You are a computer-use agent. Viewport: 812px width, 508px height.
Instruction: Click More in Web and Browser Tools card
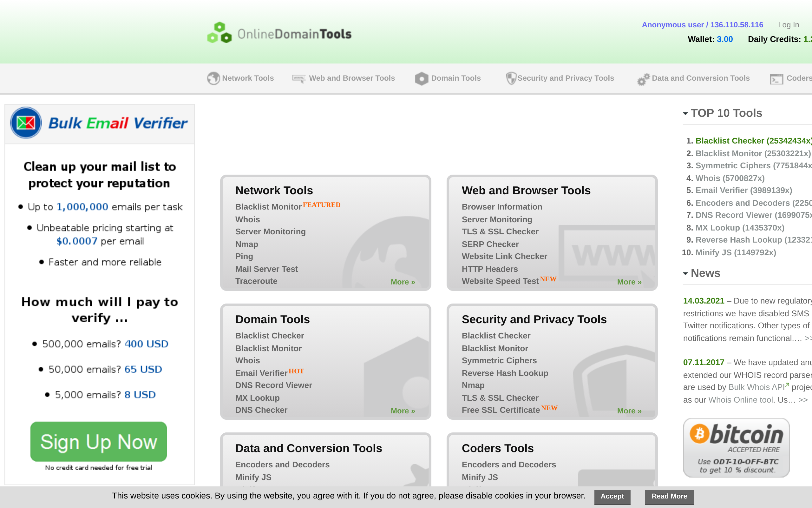(x=629, y=282)
